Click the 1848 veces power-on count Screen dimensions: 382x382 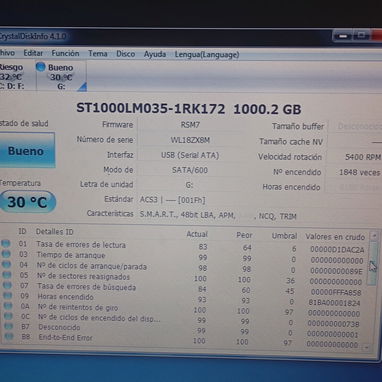(360, 172)
